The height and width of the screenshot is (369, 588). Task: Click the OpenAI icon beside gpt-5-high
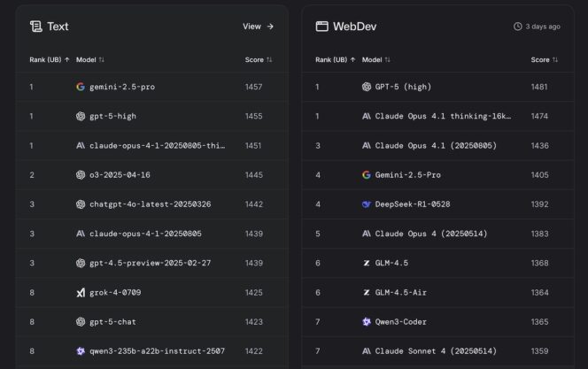click(x=81, y=116)
